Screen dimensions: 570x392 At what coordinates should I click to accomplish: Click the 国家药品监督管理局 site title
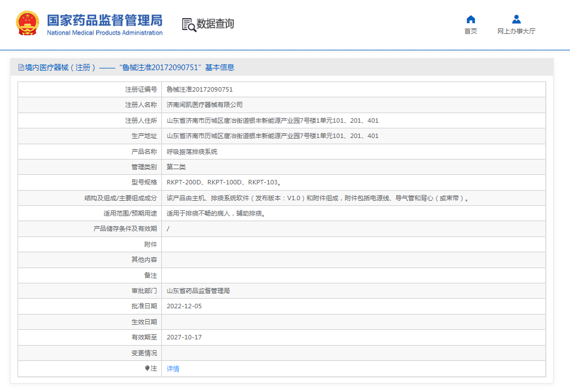pos(104,20)
